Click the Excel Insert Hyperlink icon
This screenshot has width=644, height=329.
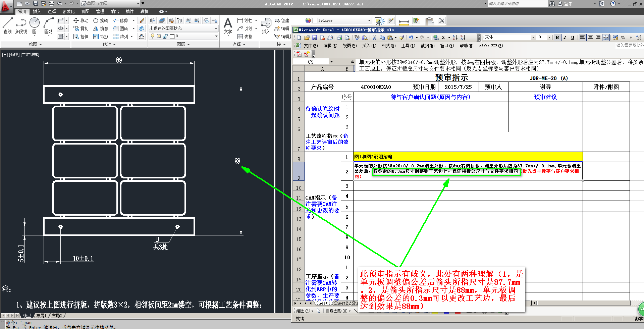point(436,38)
